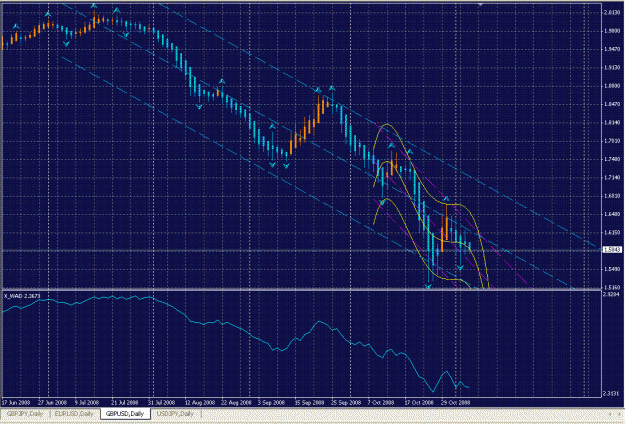Select the GBPUSD,Daily chart tab
Viewport: 625px width, 424px height.
tap(125, 414)
